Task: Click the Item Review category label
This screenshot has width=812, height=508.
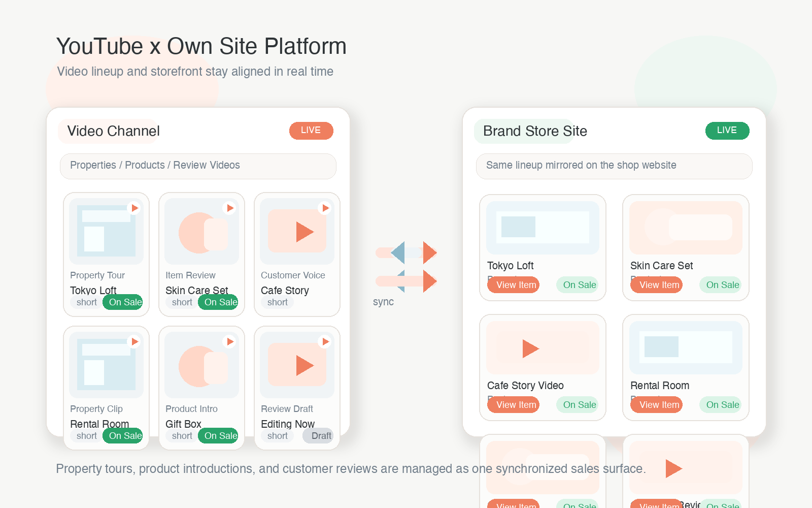Action: click(x=190, y=275)
